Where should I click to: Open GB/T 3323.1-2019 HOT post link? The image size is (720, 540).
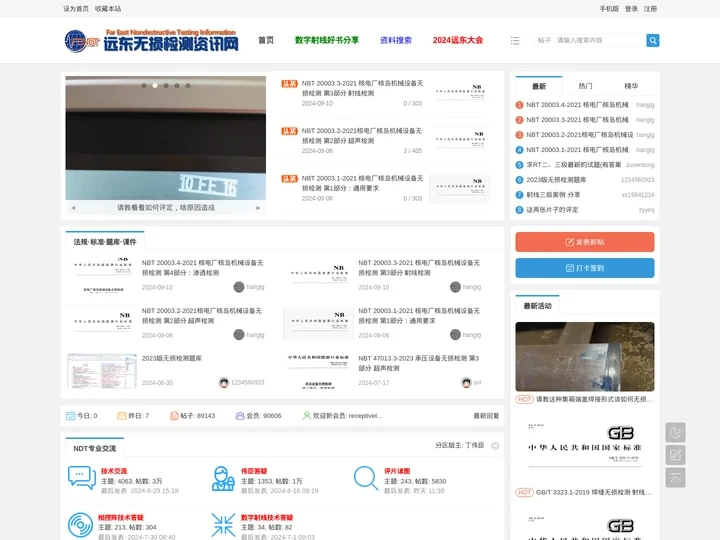(593, 492)
